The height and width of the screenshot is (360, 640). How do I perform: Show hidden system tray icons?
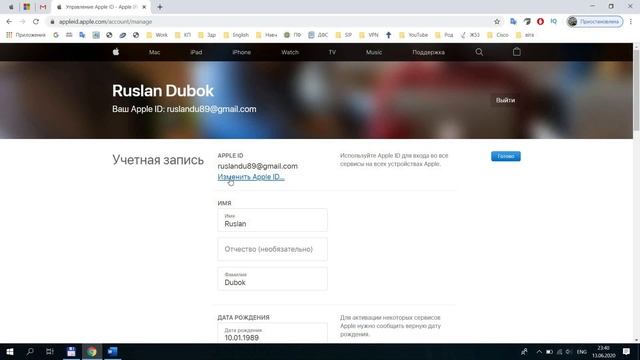(539, 351)
